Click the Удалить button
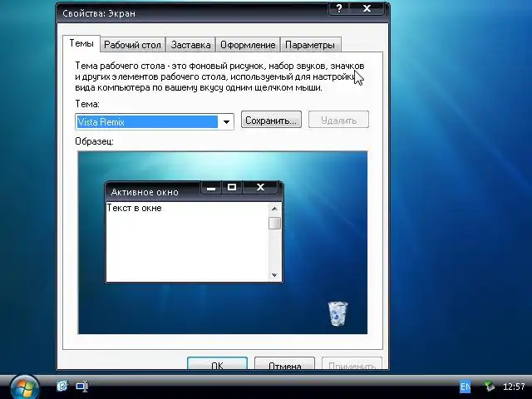 tap(338, 120)
